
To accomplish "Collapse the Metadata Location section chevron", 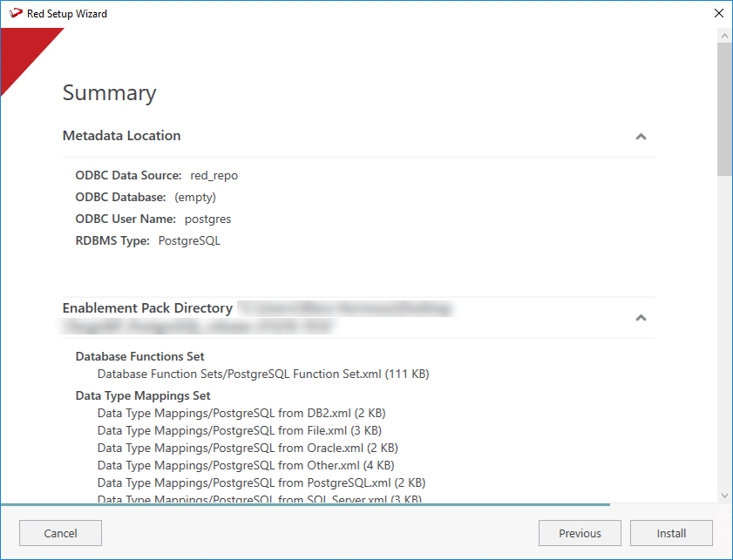I will [x=641, y=137].
